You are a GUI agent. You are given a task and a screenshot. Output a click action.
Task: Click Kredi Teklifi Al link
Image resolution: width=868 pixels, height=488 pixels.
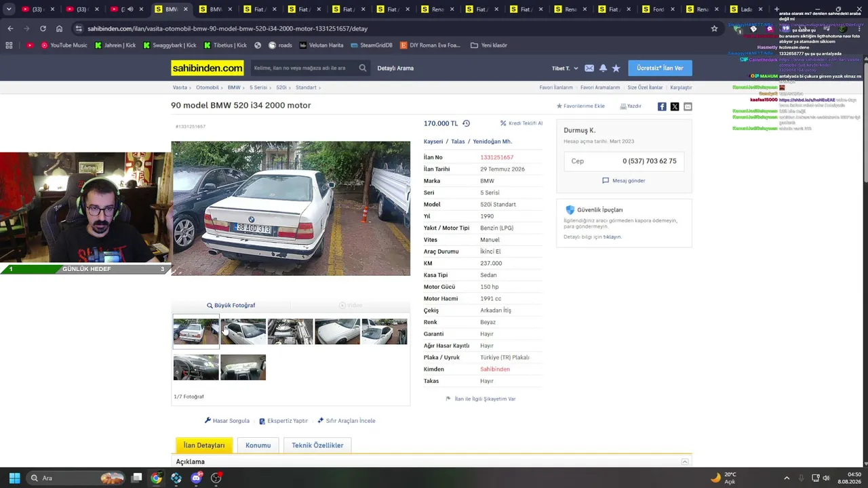click(521, 123)
